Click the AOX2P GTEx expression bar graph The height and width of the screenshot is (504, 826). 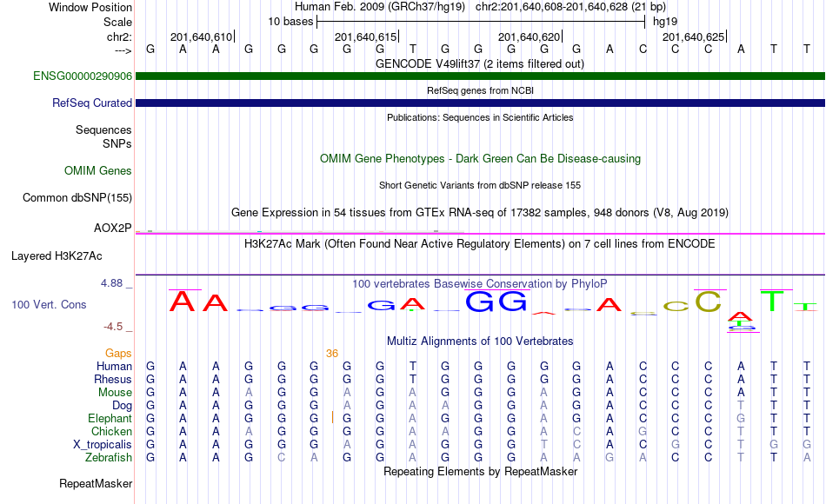[300, 231]
